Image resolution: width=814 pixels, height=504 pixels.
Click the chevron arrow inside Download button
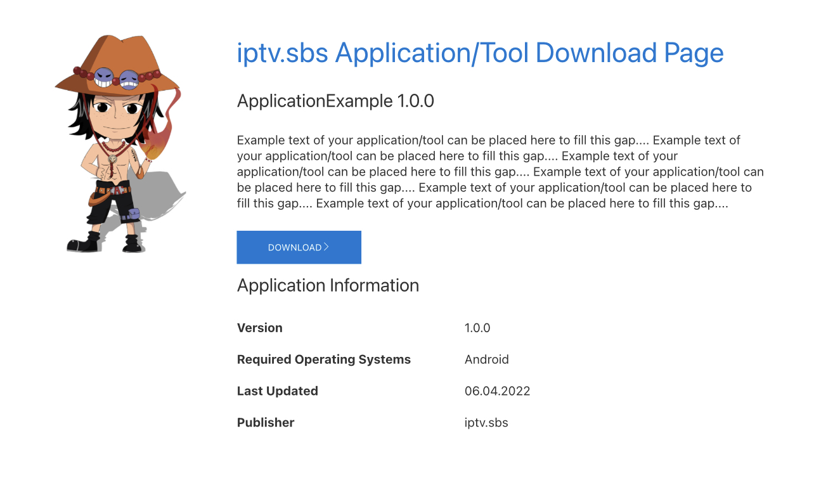326,247
